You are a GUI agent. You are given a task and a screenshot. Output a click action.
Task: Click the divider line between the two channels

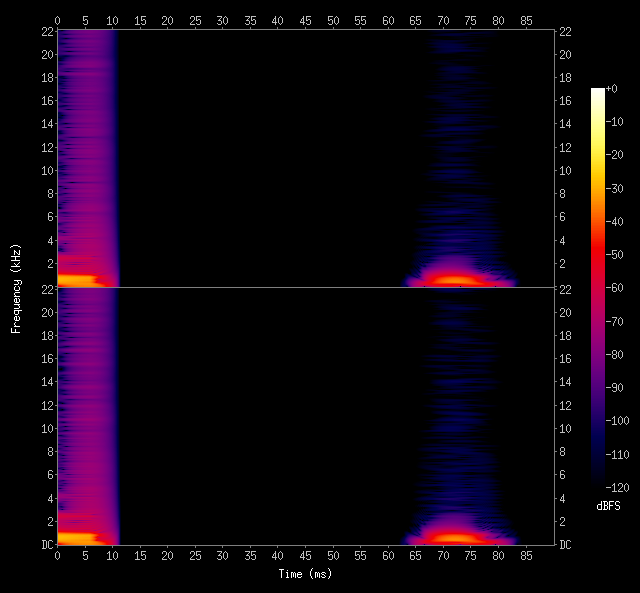[305, 288]
